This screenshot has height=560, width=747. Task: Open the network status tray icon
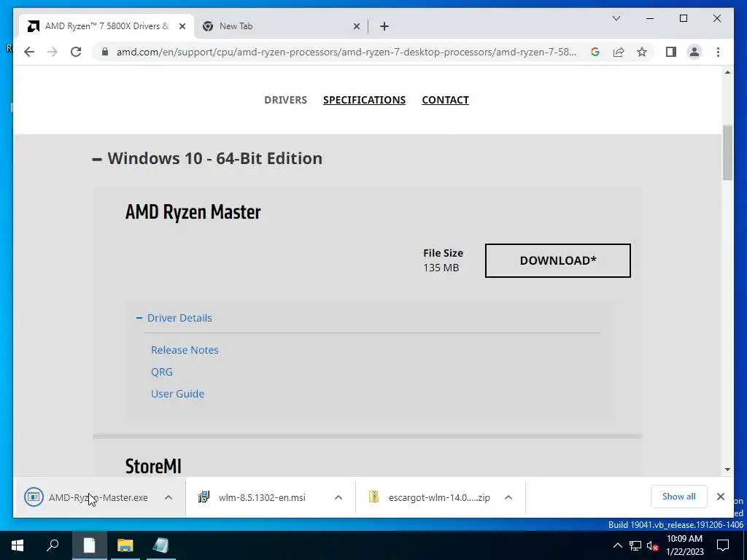[x=635, y=545]
